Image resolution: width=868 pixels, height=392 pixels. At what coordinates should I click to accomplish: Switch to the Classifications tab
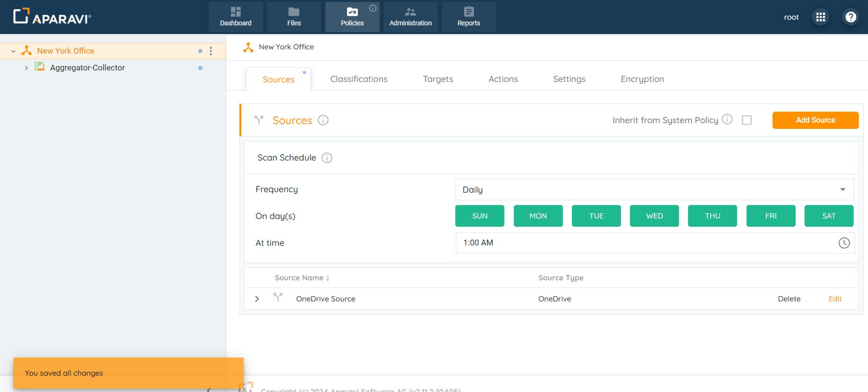pyautogui.click(x=358, y=79)
